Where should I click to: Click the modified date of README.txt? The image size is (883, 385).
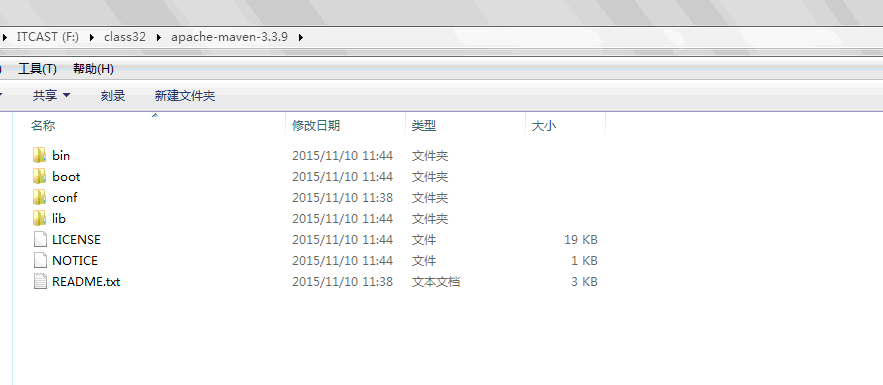click(x=342, y=281)
